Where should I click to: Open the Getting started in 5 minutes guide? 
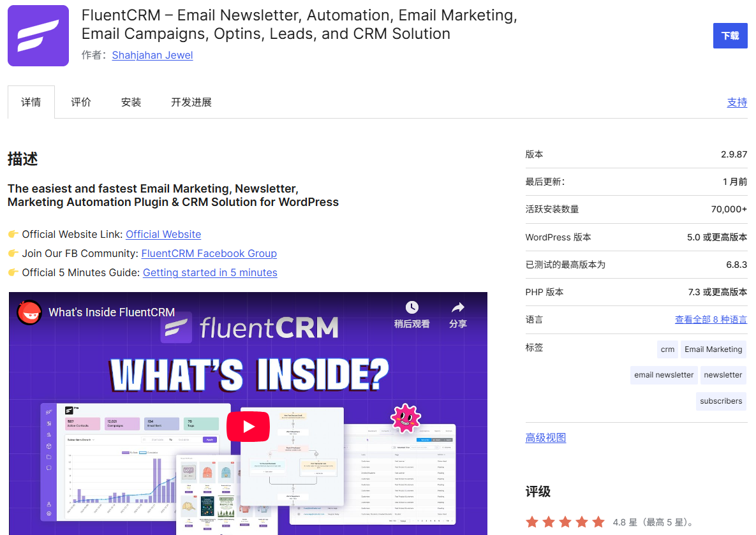pos(210,272)
